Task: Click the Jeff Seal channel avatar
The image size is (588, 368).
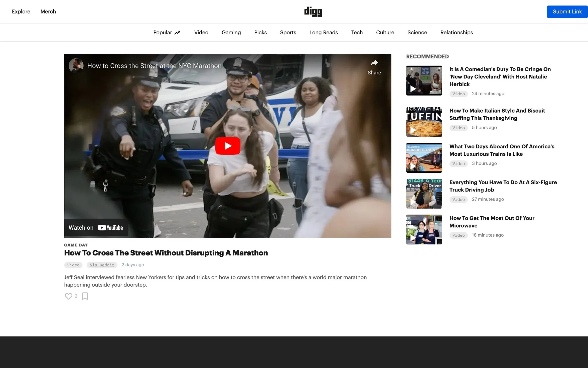Action: pyautogui.click(x=76, y=65)
